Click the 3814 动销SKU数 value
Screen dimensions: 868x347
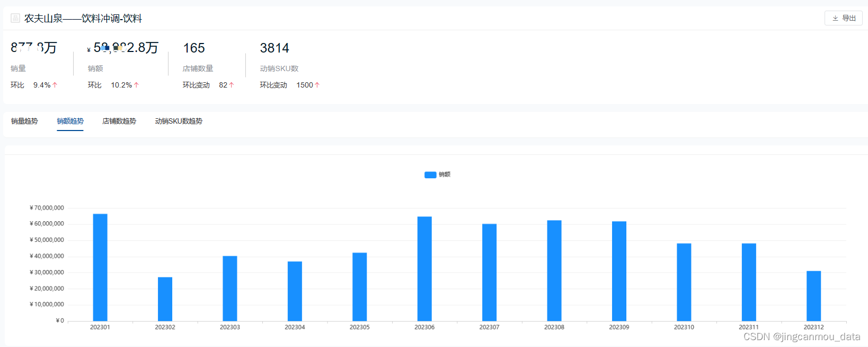click(274, 48)
